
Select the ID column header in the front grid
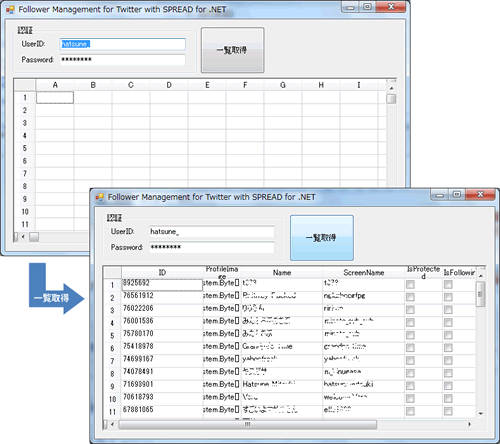point(162,272)
